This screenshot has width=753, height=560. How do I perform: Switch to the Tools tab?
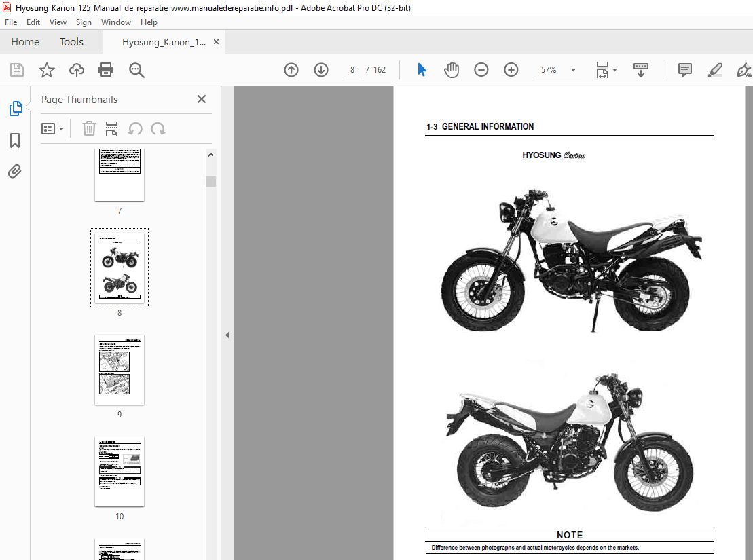tap(71, 41)
